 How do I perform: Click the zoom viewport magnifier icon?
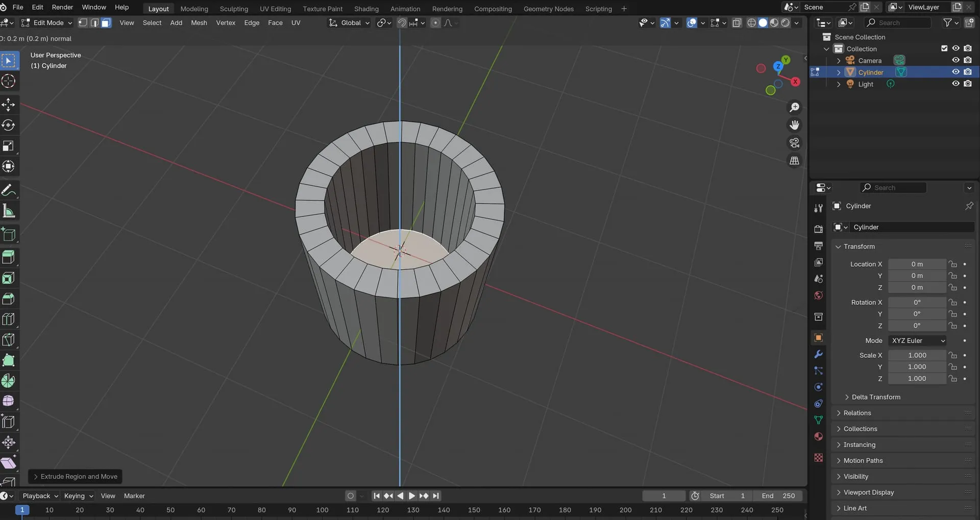tap(794, 107)
